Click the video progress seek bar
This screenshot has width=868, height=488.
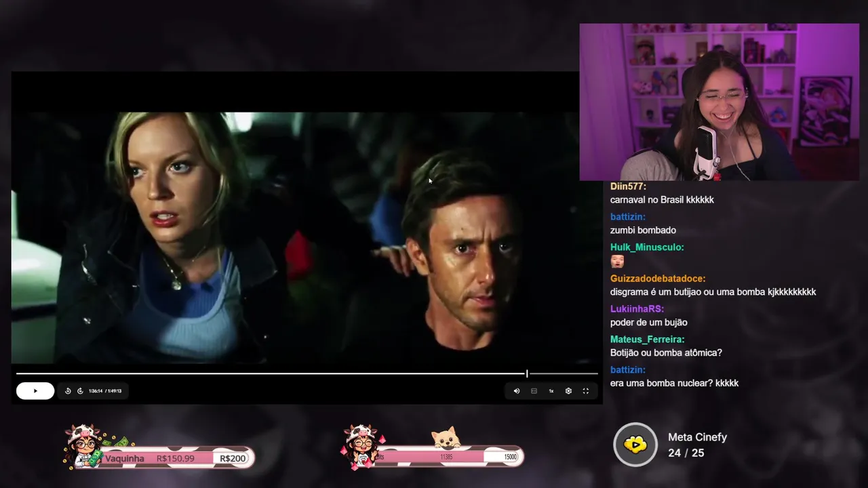307,373
